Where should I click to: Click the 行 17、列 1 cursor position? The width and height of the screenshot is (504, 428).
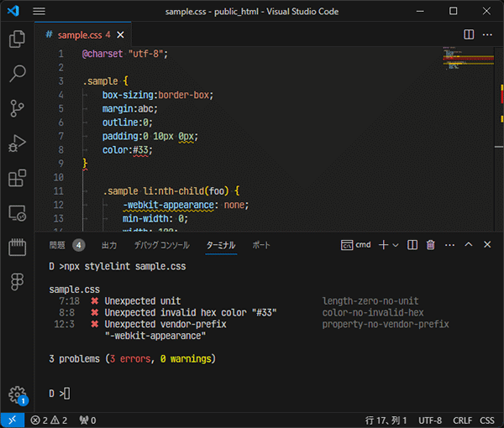click(386, 420)
